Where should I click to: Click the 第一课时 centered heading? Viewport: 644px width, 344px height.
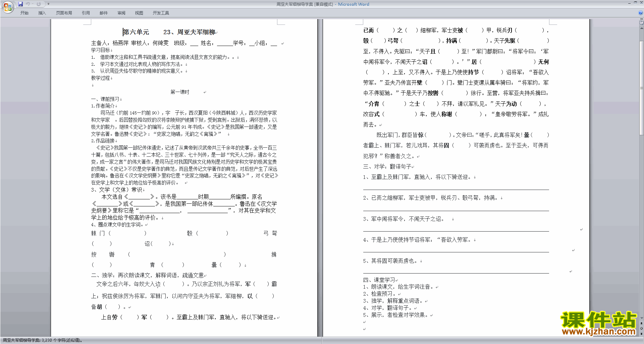(x=180, y=92)
